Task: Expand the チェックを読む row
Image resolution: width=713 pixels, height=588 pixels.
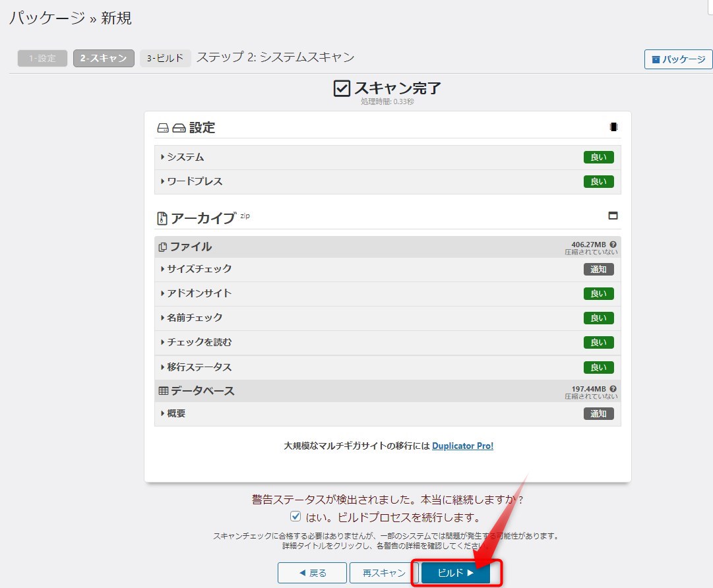Action: (x=387, y=343)
